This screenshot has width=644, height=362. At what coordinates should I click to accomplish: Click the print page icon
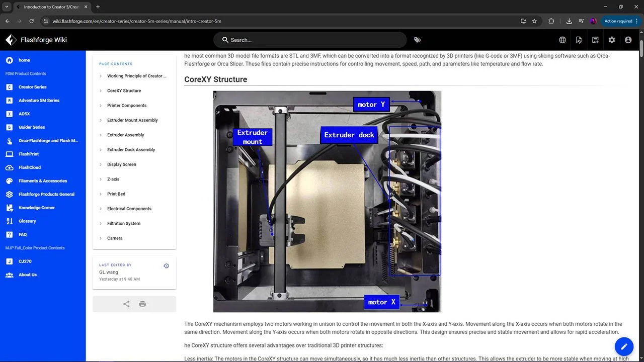click(142, 304)
